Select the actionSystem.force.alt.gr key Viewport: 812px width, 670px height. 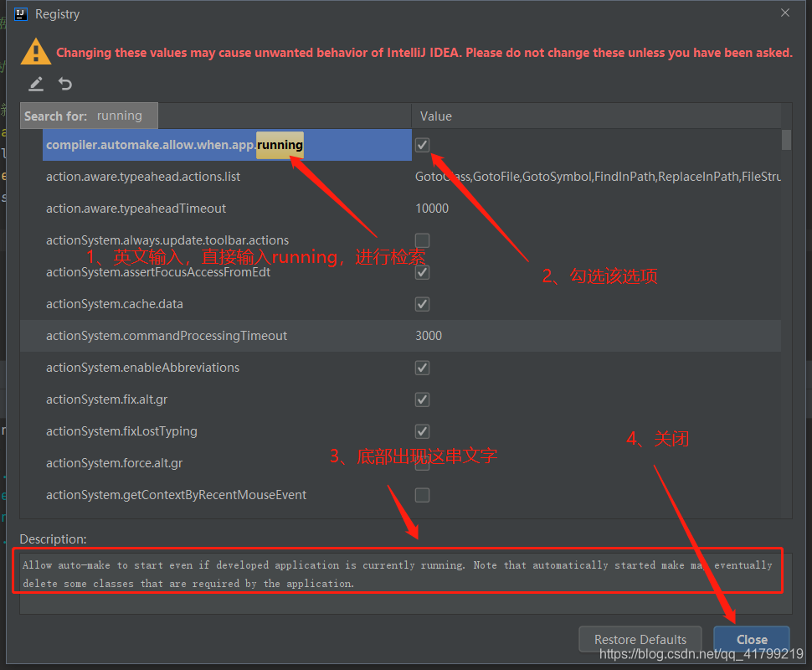[114, 463]
